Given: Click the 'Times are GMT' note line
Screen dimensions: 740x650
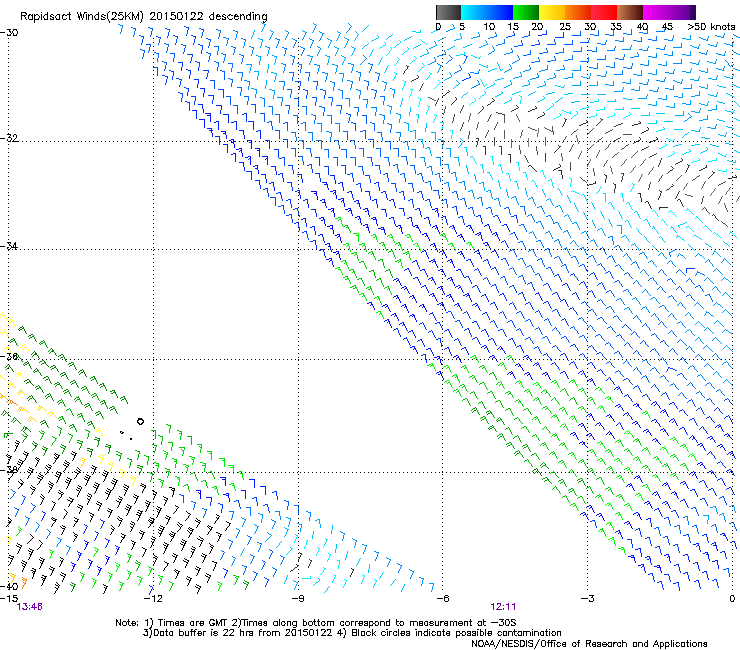Looking at the screenshot, I should (316, 623).
